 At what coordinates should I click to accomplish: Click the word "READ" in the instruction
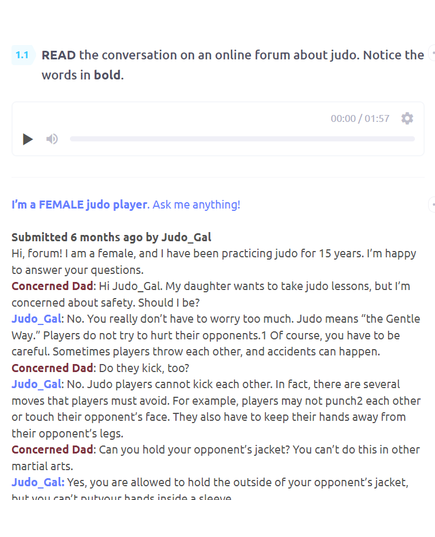59,55
